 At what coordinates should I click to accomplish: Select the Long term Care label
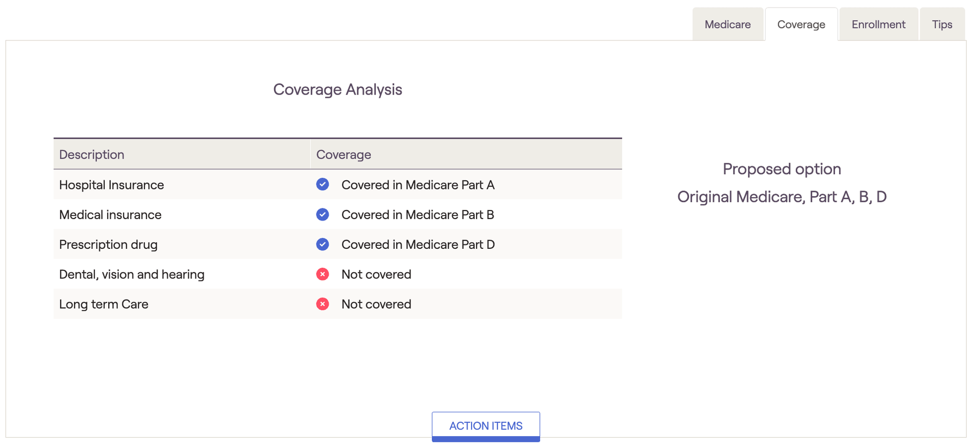104,304
